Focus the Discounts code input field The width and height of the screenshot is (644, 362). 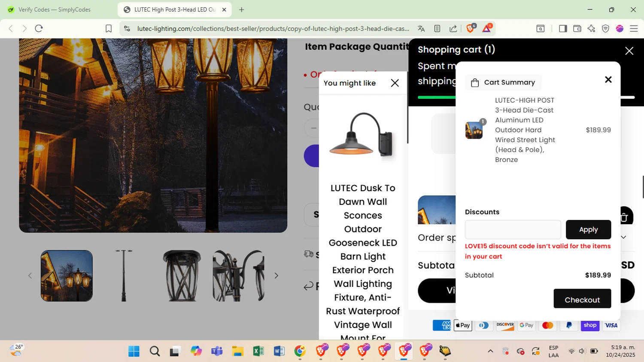tap(513, 230)
